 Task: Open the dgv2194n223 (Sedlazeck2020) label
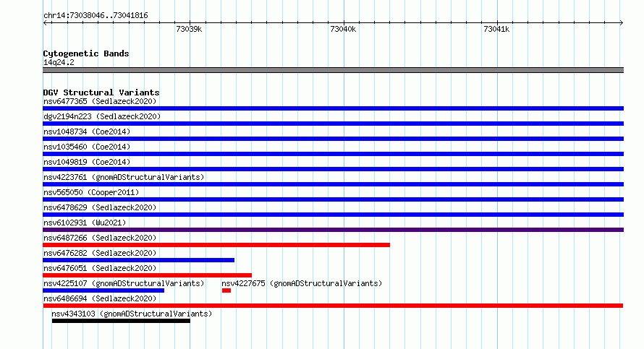tap(102, 116)
